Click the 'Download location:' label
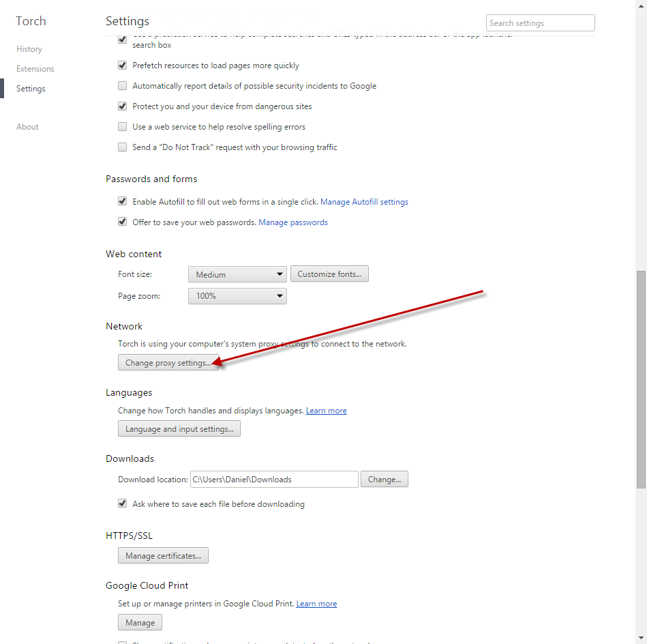The width and height of the screenshot is (647, 644). click(153, 480)
